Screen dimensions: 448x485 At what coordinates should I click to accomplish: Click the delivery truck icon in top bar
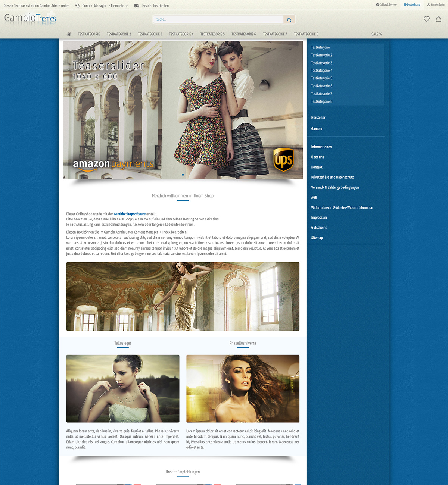click(x=137, y=6)
